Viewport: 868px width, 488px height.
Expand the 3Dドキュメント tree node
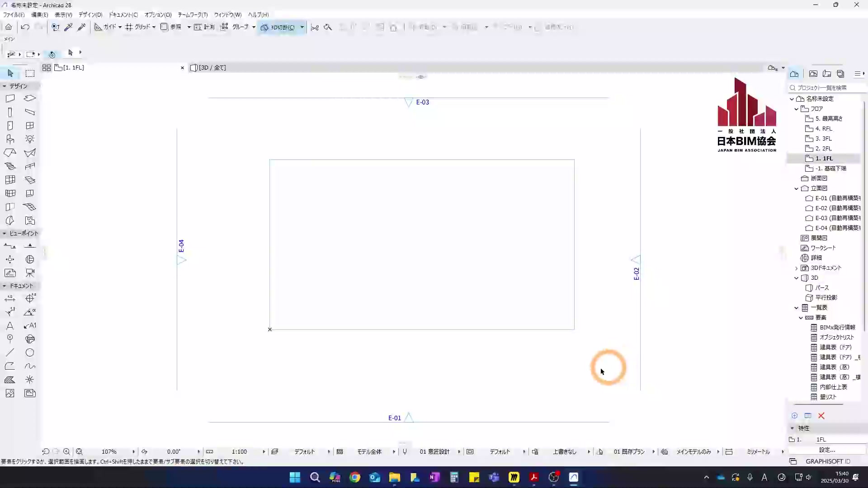[x=797, y=268]
